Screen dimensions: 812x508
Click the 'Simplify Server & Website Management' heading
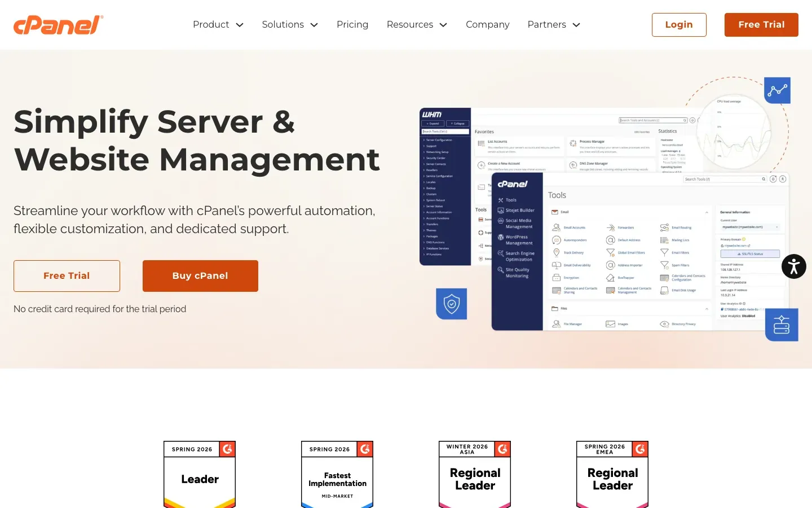coord(197,141)
